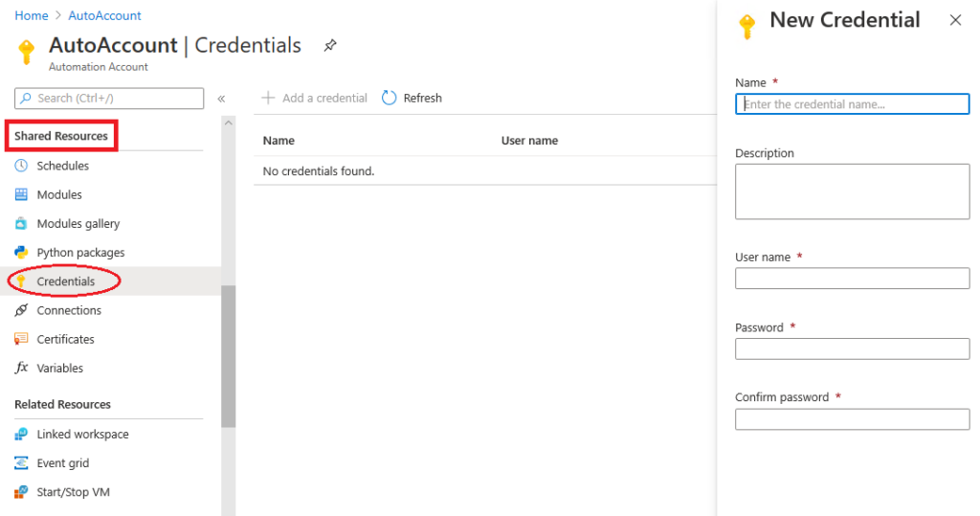Open Certificates in sidebar
The width and height of the screenshot is (980, 516).
(x=66, y=339)
